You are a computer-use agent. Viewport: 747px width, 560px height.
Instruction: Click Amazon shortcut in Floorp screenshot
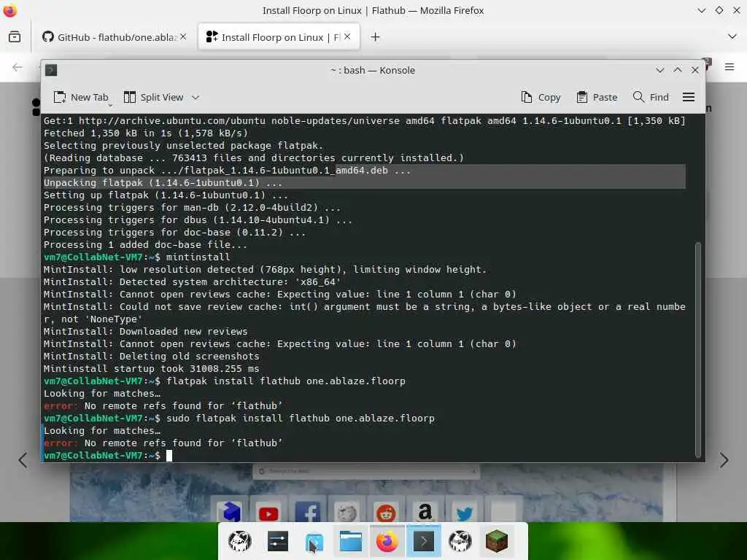tap(425, 513)
